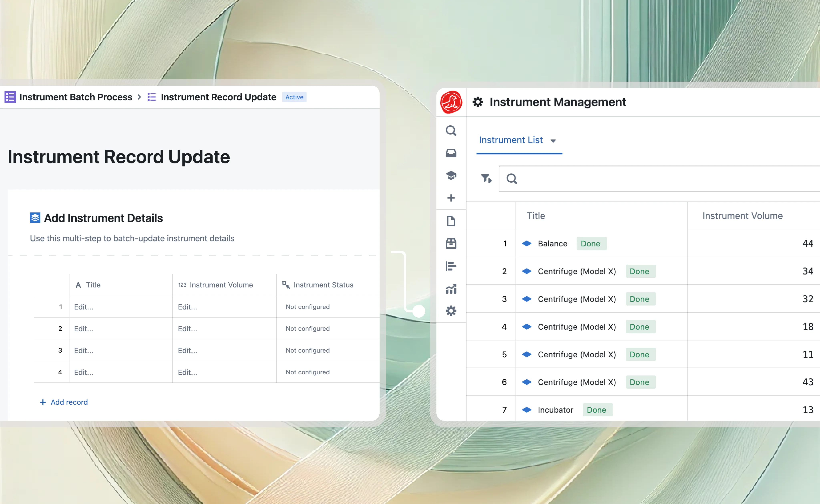Expand the Instrument List dropdown arrow
Screen dimensions: 820x504
[x=553, y=141]
